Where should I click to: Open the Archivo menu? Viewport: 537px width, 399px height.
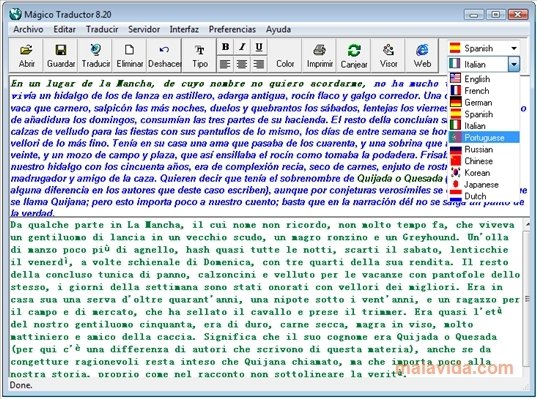[x=28, y=29]
